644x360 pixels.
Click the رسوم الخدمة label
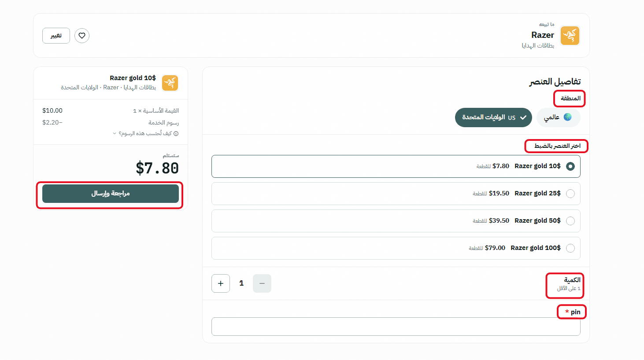[x=163, y=123]
